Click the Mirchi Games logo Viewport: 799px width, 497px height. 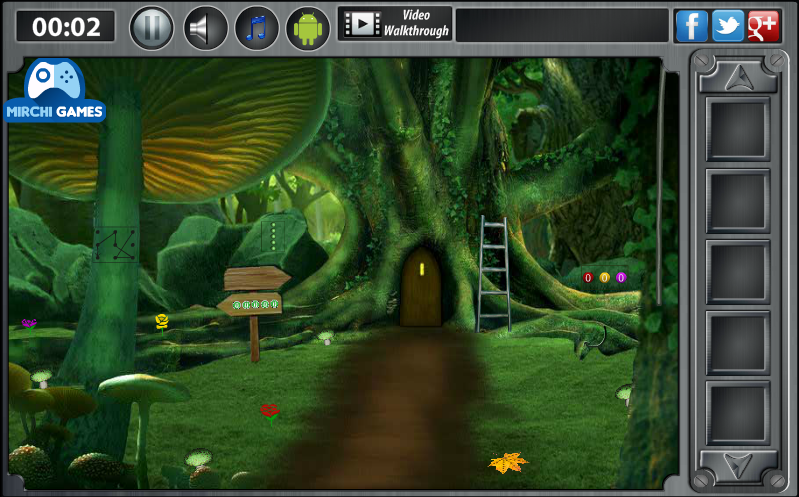click(55, 91)
